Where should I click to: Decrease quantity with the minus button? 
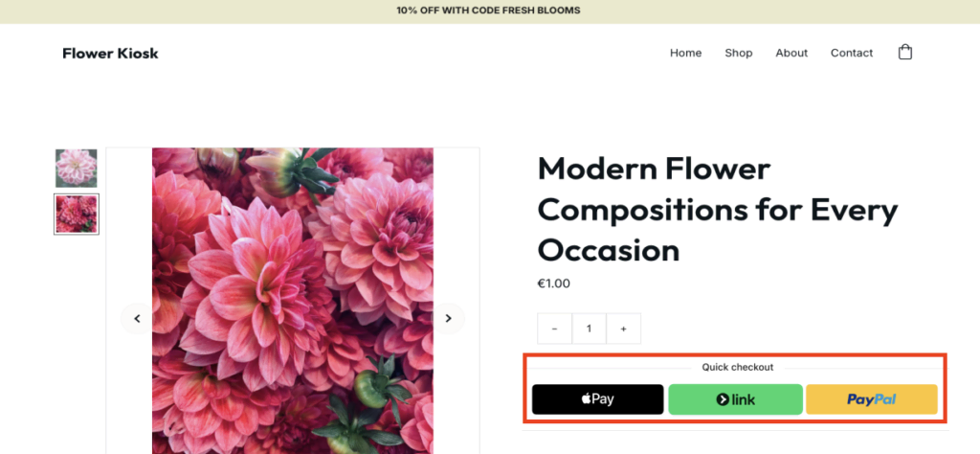click(x=554, y=329)
